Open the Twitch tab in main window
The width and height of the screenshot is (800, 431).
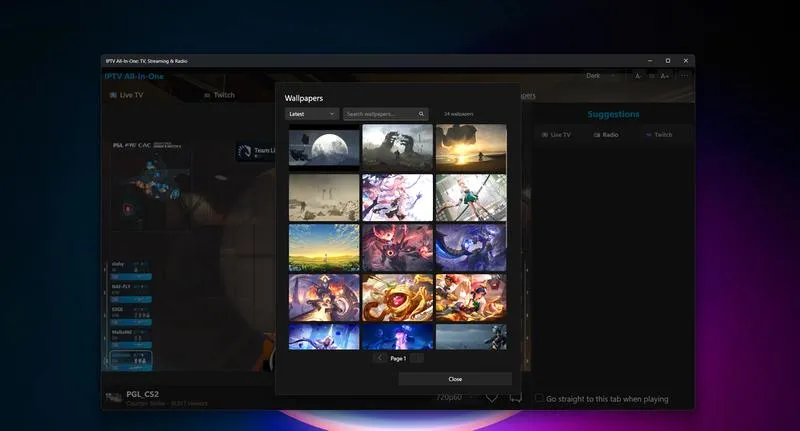pos(219,95)
